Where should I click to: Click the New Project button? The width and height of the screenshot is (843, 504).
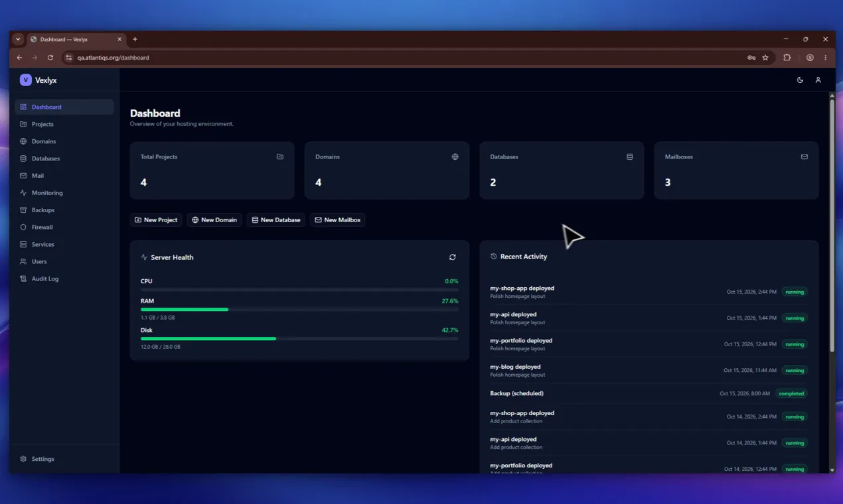(157, 220)
